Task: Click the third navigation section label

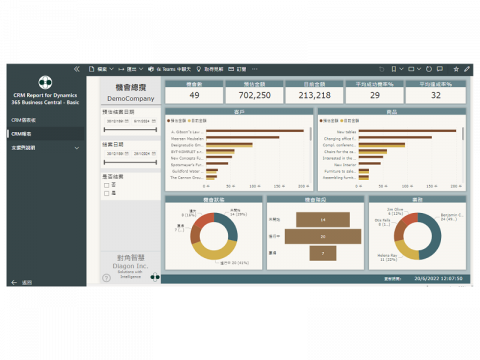Action: (23, 148)
